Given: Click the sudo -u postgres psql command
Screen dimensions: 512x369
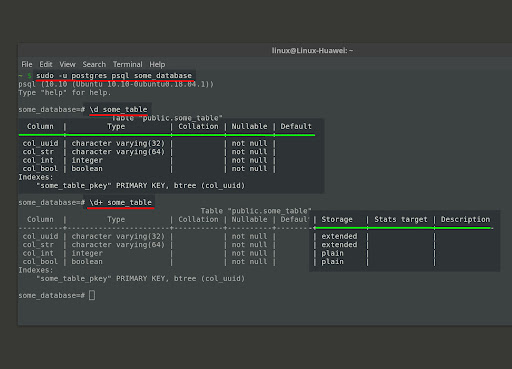Looking at the screenshot, I should click(x=114, y=76).
